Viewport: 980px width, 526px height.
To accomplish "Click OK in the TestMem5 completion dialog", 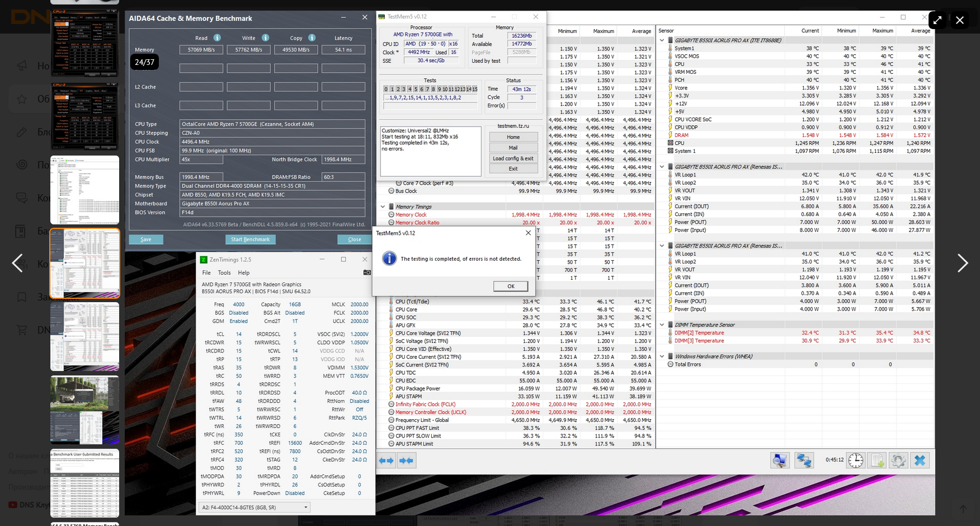I will tap(511, 286).
